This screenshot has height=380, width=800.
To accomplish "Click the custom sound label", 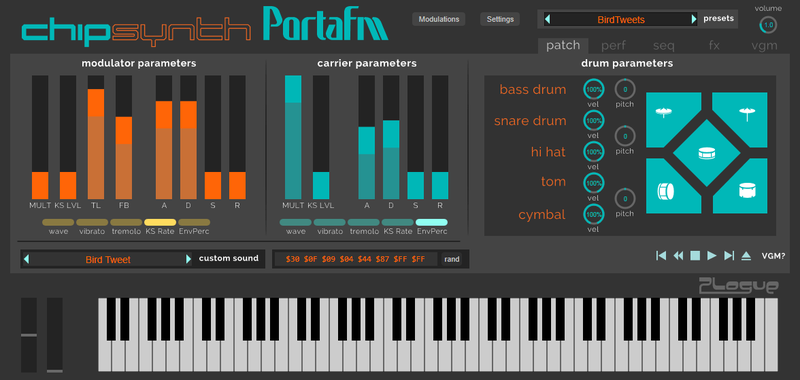I will point(229,258).
